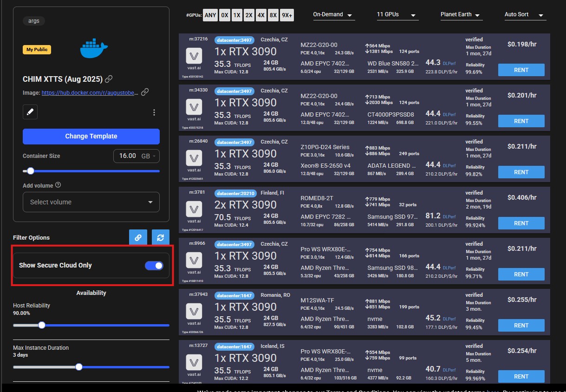This screenshot has height=392, width=566.
Task: Click datacenter:1647 badge in Romania row
Action: [234, 295]
